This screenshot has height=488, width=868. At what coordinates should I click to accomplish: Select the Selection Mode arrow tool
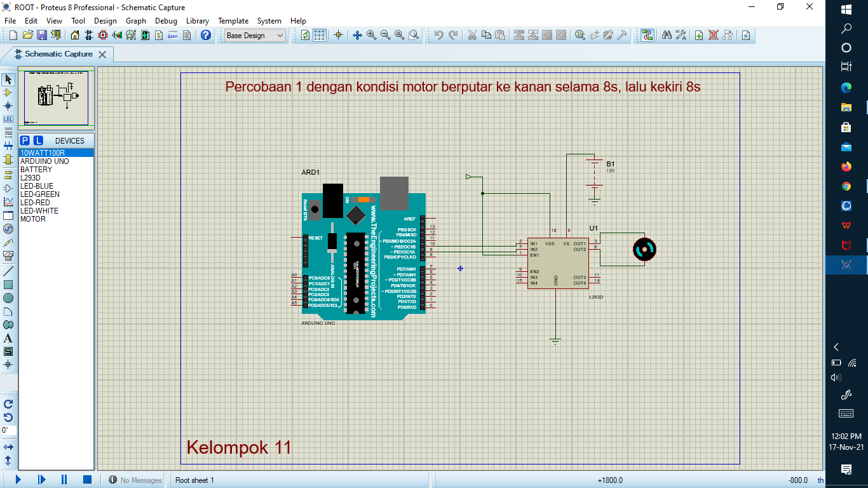8,79
